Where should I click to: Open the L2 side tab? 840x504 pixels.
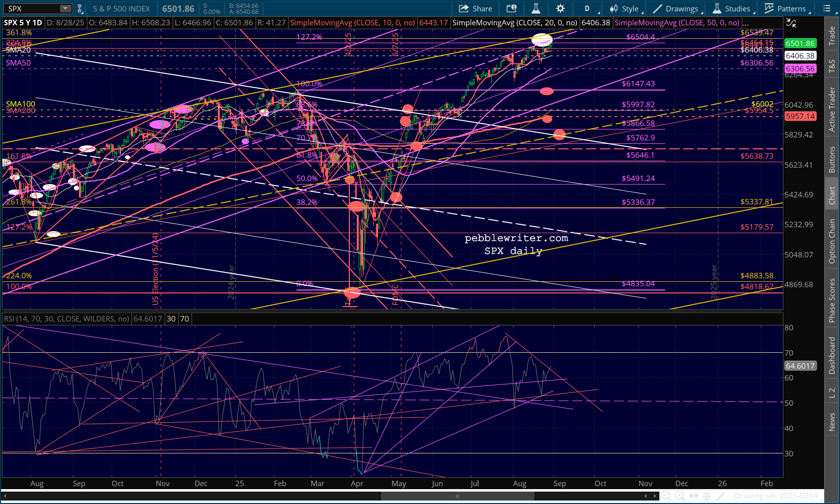832,393
